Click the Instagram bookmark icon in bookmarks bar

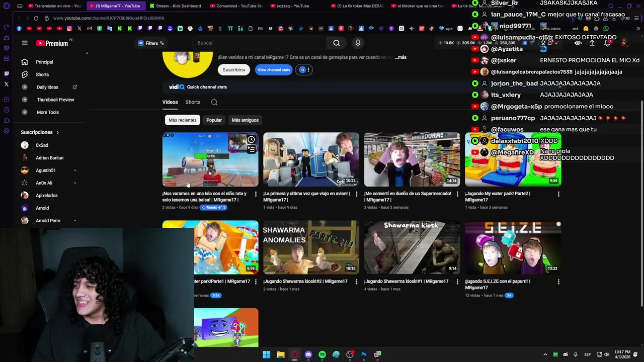coord(69,29)
